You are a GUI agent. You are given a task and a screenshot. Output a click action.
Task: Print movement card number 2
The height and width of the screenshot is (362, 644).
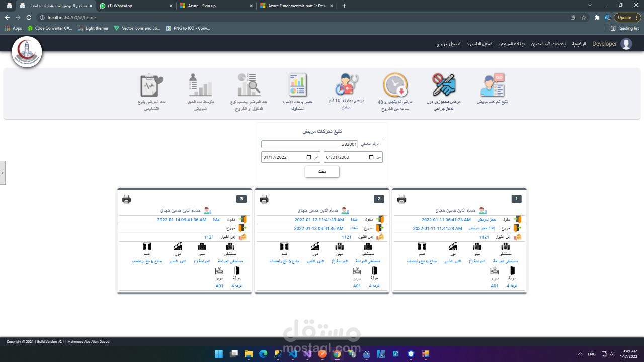tap(264, 199)
